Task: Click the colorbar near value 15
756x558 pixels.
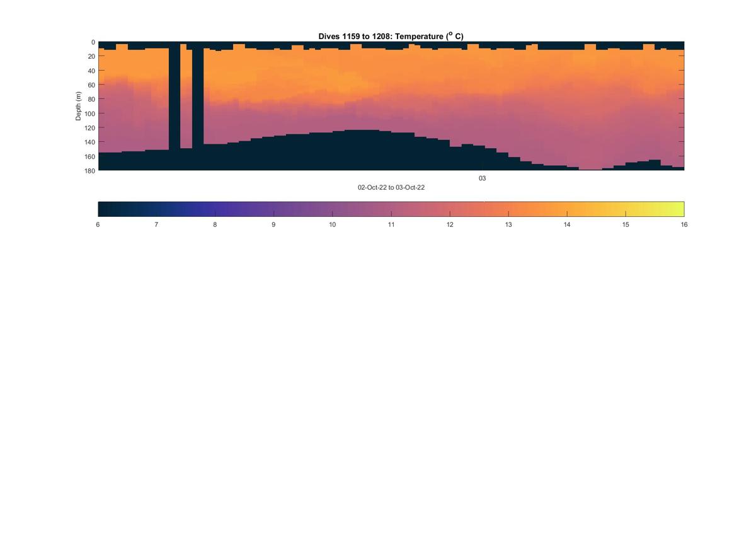Action: pos(626,209)
